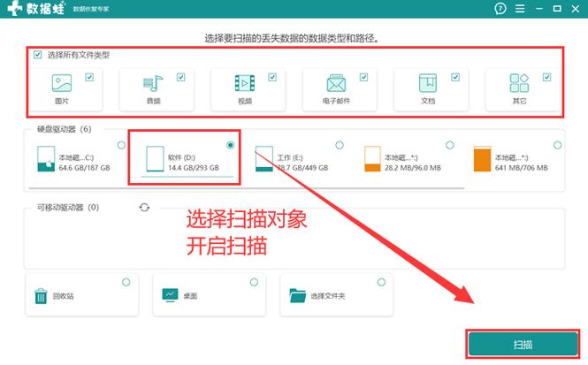Click the 回收站 label
Image resolution: width=588 pixels, height=365 pixels.
(63, 296)
